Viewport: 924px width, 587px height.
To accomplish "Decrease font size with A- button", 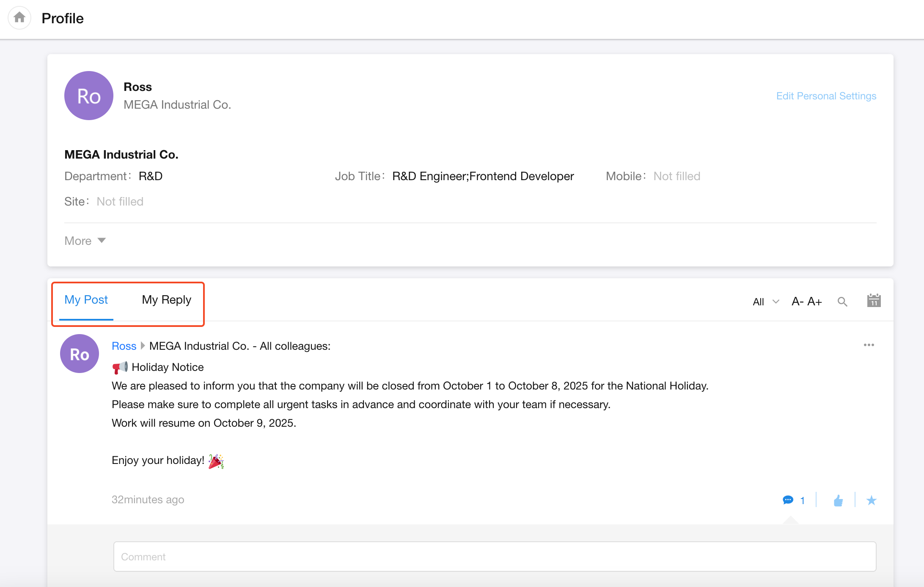I will click(797, 302).
